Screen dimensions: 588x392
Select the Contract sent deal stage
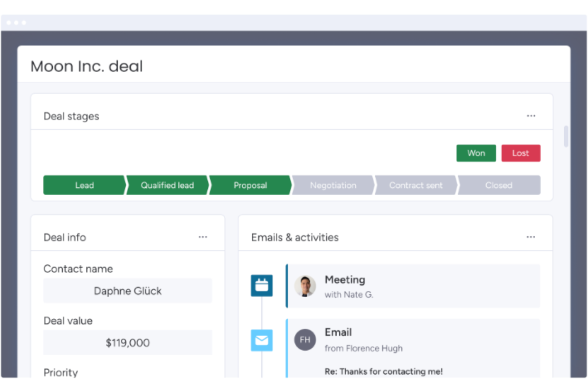416,185
